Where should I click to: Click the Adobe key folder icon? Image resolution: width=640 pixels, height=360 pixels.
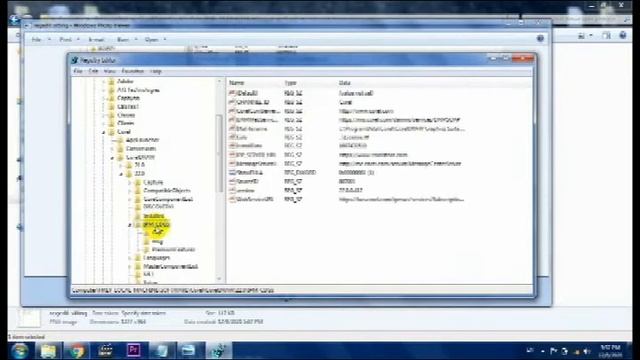pos(111,81)
